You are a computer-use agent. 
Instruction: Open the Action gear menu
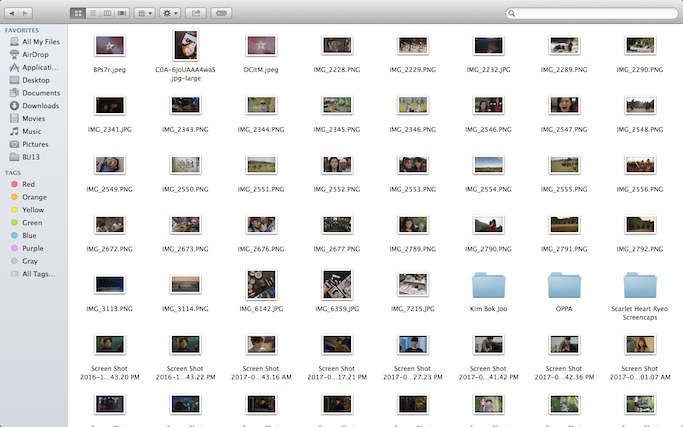point(170,13)
